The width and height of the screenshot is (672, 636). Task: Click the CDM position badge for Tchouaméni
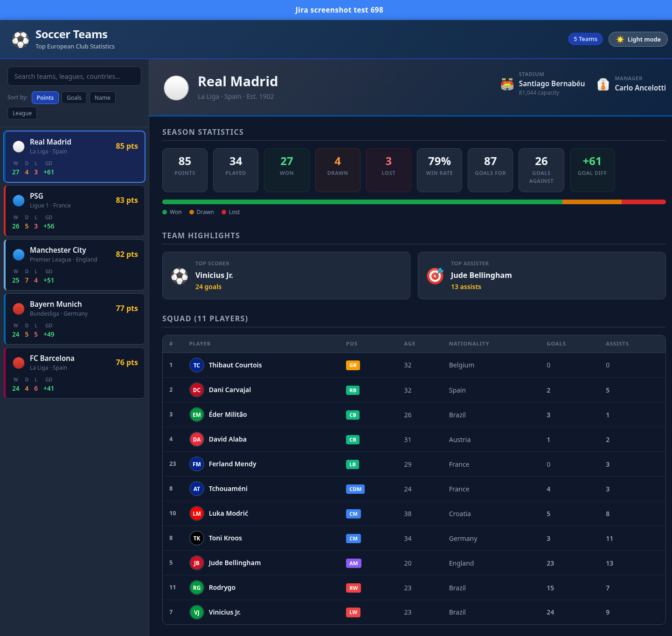coord(355,489)
